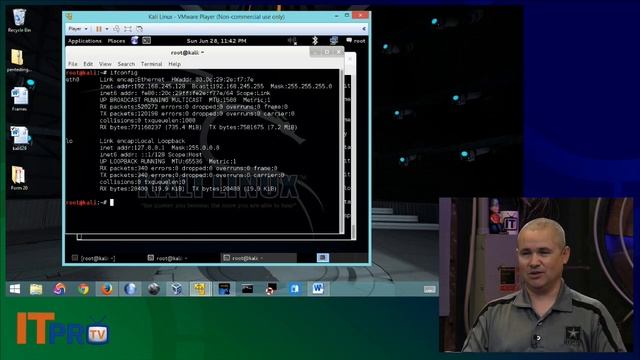
Task: Click the terminal prompt input line
Action: [202, 202]
